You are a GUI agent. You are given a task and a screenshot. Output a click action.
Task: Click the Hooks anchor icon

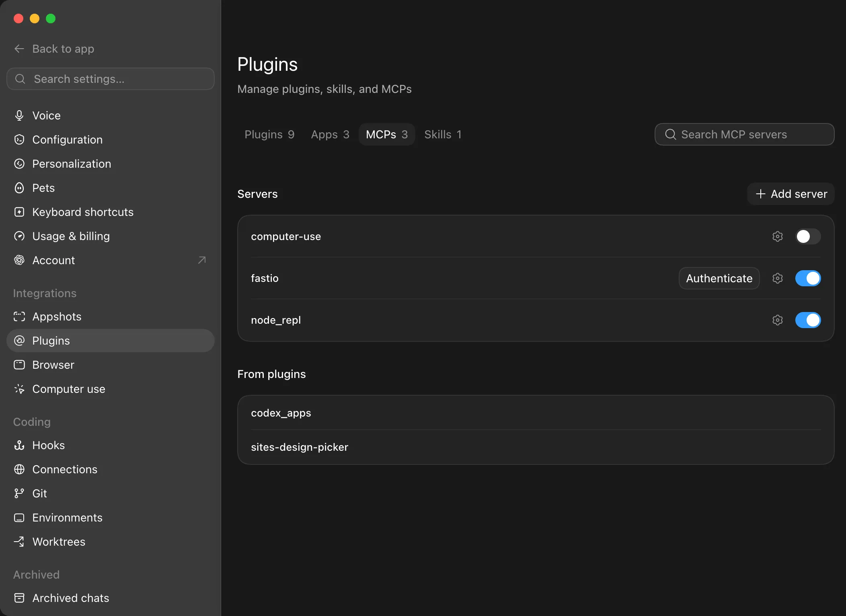(x=19, y=445)
